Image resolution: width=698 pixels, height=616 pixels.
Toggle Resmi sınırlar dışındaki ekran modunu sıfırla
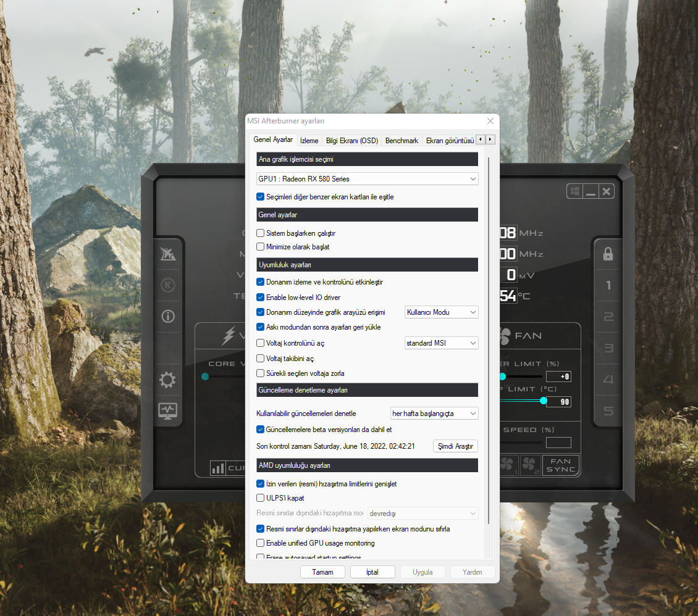coord(261,529)
